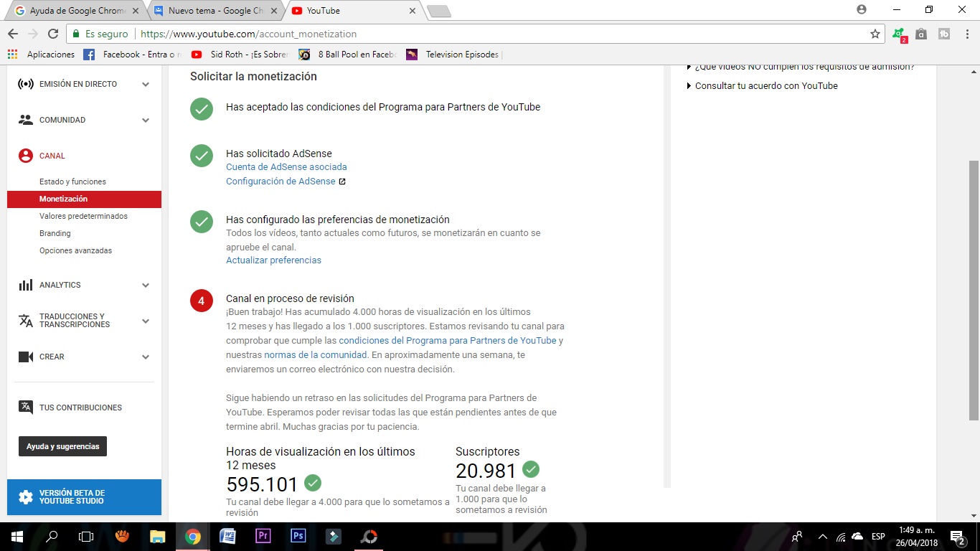Click the address bar URL

tap(248, 34)
